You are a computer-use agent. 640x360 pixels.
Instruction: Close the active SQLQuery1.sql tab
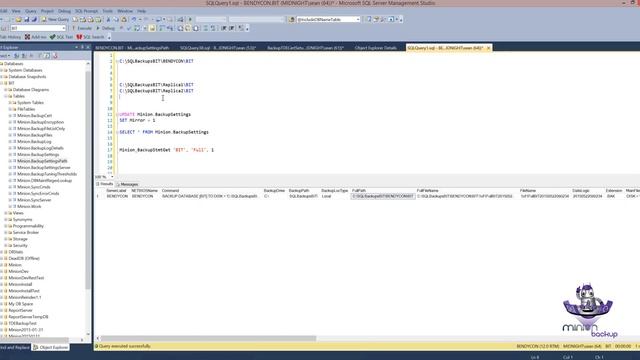click(x=488, y=48)
